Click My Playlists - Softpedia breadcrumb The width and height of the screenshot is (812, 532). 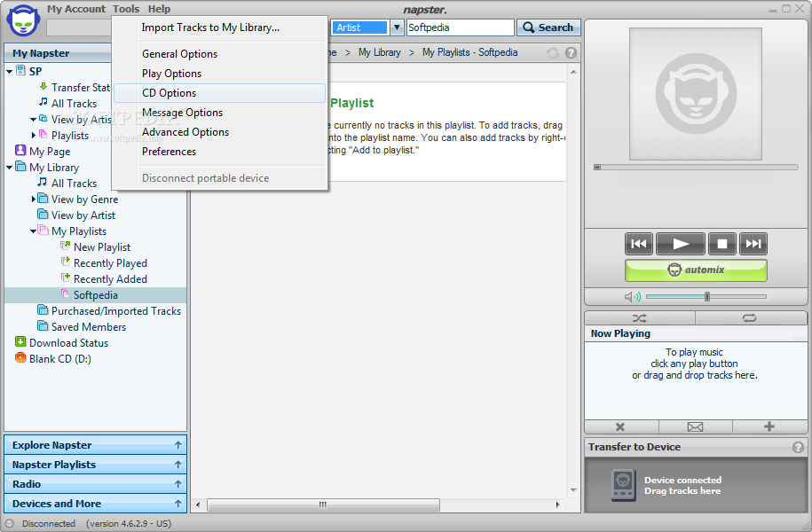click(469, 52)
